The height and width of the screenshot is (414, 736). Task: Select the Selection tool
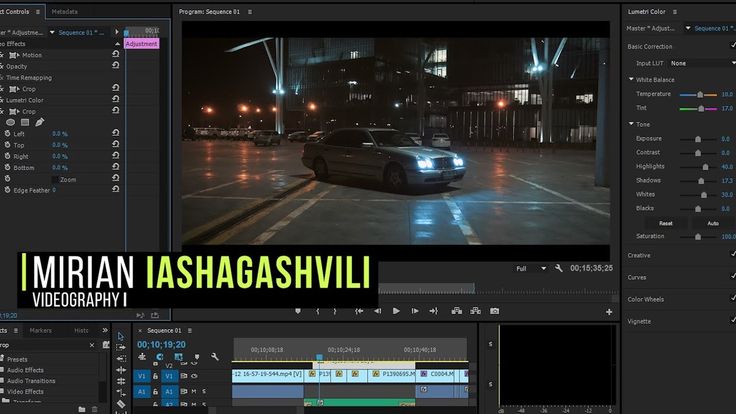(121, 336)
